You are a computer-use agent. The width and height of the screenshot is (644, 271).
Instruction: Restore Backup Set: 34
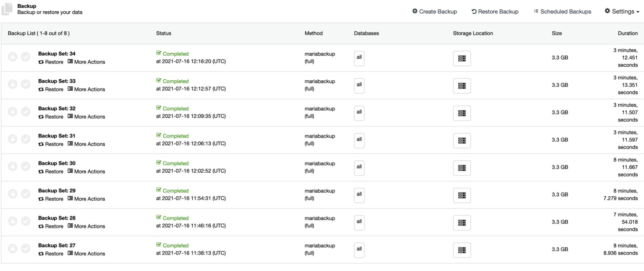click(51, 62)
